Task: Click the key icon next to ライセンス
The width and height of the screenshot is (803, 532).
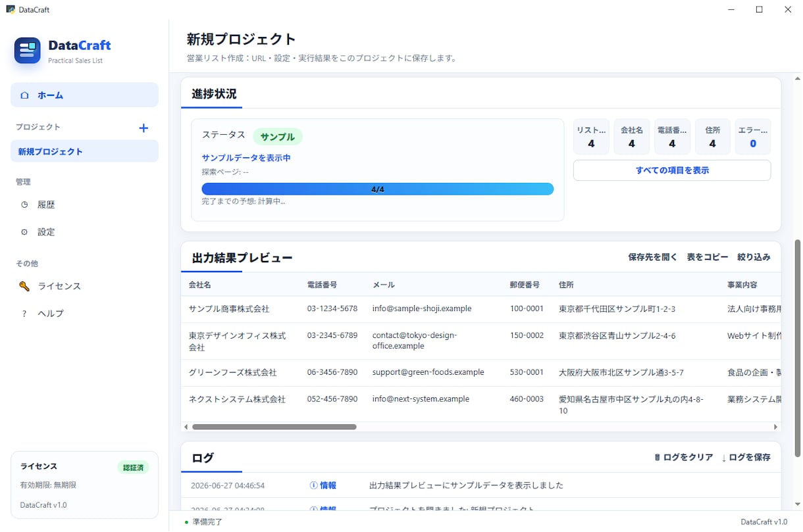Action: 24,286
